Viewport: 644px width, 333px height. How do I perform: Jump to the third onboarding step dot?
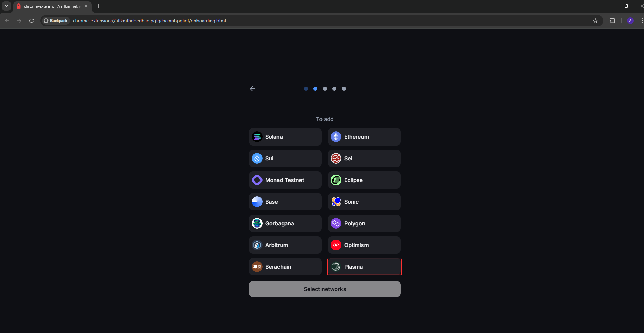click(325, 89)
